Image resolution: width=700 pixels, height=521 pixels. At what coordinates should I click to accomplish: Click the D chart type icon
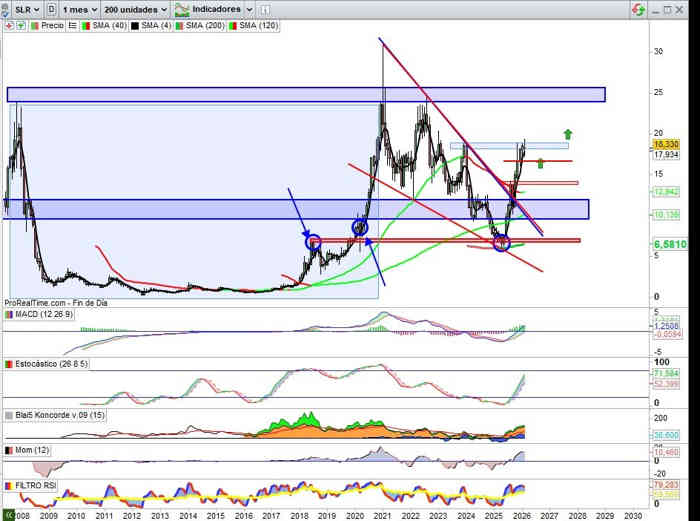pos(52,9)
